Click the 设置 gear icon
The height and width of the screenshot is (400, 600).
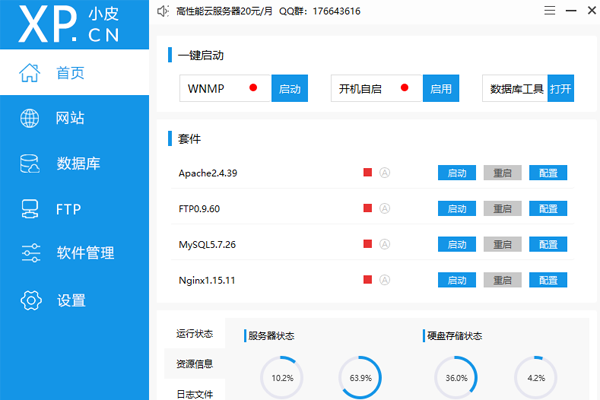[30, 299]
